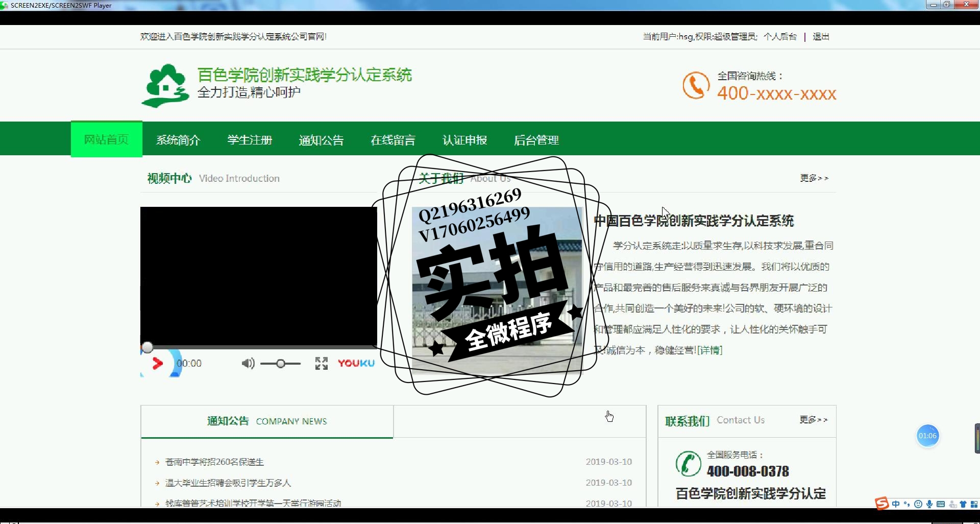Open the 学生注册 menu item
The width and height of the screenshot is (980, 524).
(250, 140)
